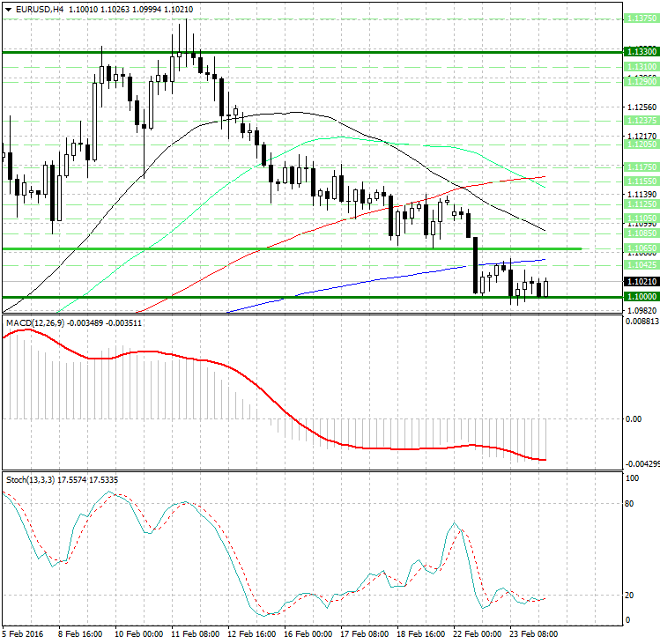
Task: Click the 1.12050 level label
Action: point(641,144)
